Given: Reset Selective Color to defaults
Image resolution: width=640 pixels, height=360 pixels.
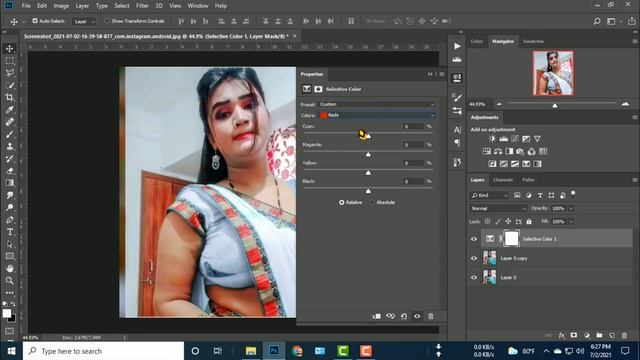Looking at the screenshot, I should [404, 316].
